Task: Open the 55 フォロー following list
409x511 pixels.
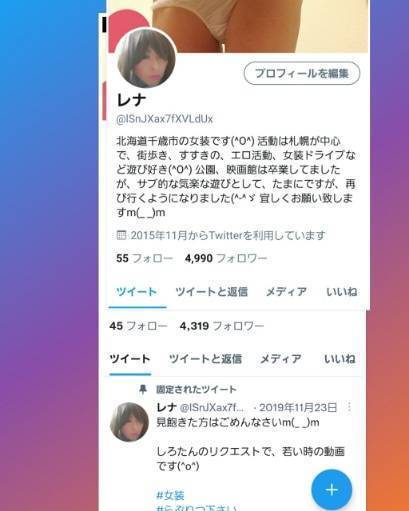Action: (x=145, y=258)
